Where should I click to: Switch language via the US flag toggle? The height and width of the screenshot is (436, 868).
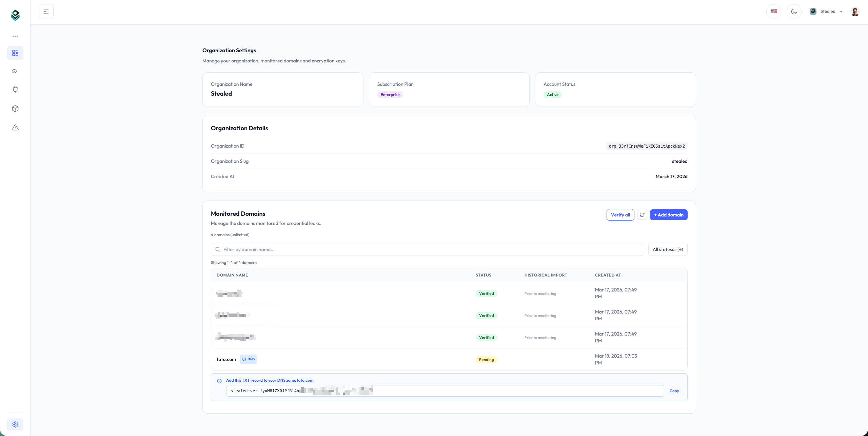tap(773, 11)
